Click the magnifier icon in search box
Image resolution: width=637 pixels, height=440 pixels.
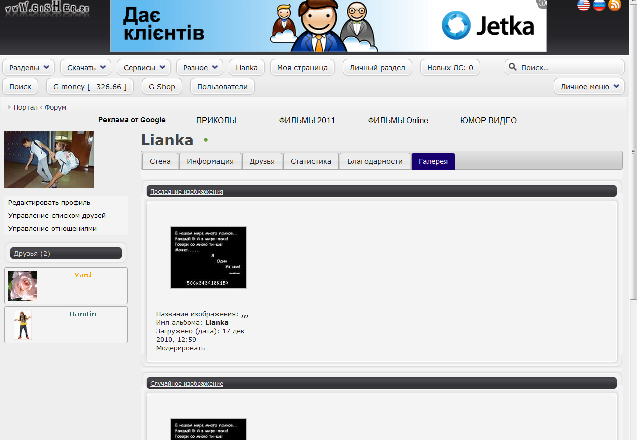click(x=513, y=67)
